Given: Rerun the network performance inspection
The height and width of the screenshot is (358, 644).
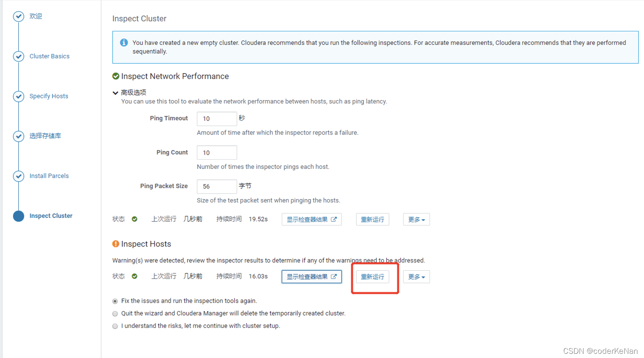Looking at the screenshot, I should pyautogui.click(x=373, y=219).
